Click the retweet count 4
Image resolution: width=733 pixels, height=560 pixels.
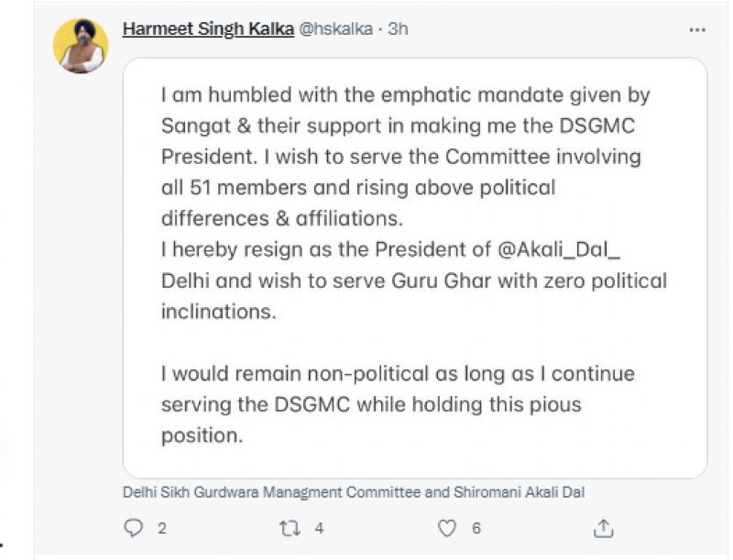319,529
